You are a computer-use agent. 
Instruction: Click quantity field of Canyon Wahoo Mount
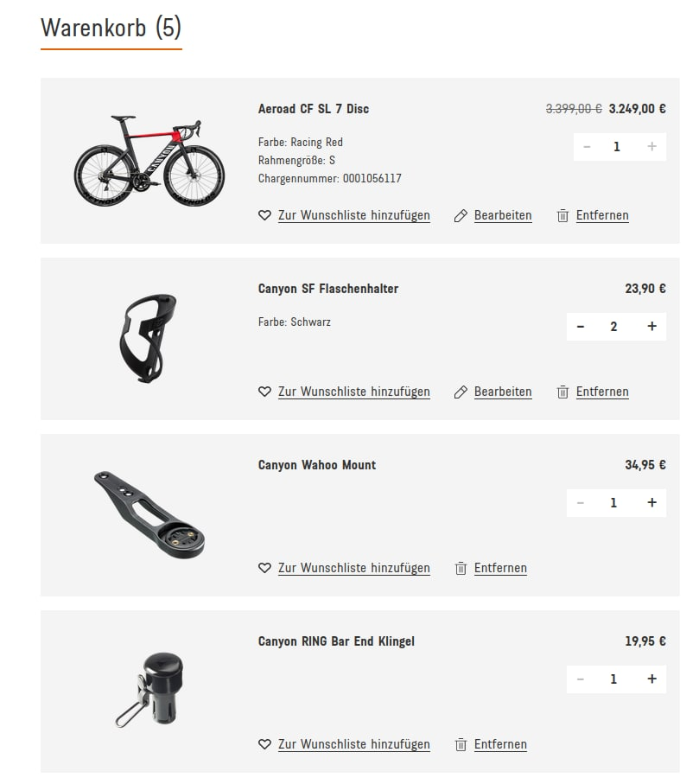[x=614, y=502]
